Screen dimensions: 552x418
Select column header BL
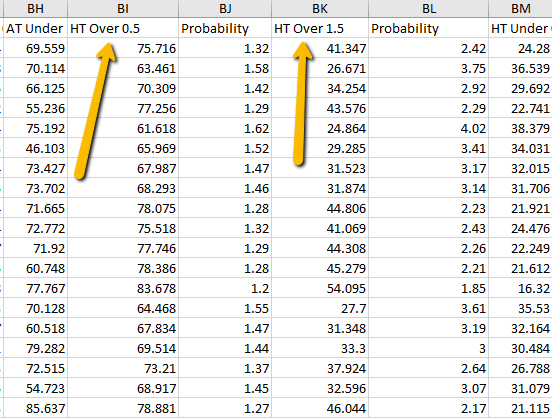click(428, 8)
